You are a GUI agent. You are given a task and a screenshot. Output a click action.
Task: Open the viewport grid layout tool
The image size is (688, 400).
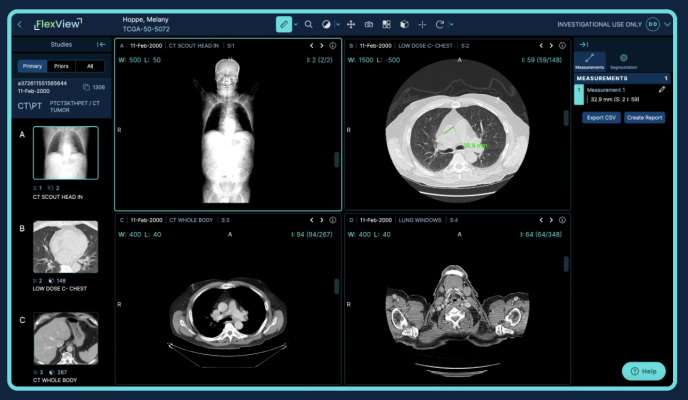pyautogui.click(x=387, y=23)
